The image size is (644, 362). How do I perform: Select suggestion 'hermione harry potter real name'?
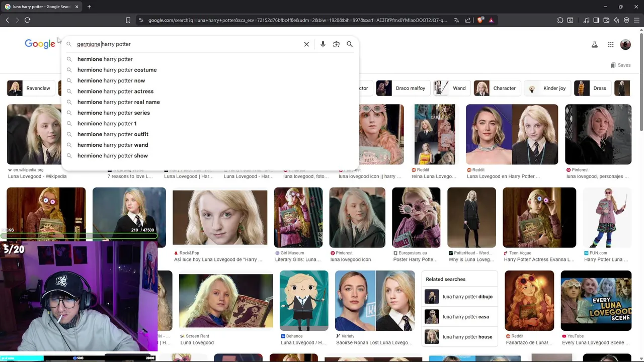tap(210, 102)
